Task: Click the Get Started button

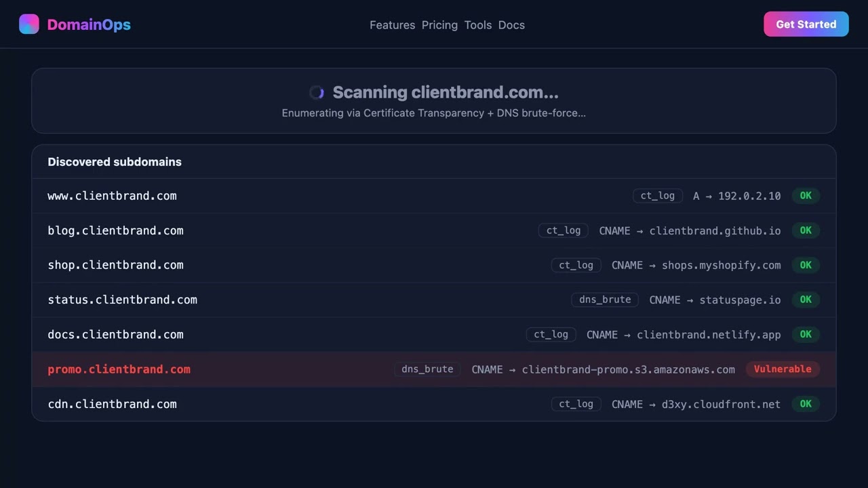Action: point(806,24)
